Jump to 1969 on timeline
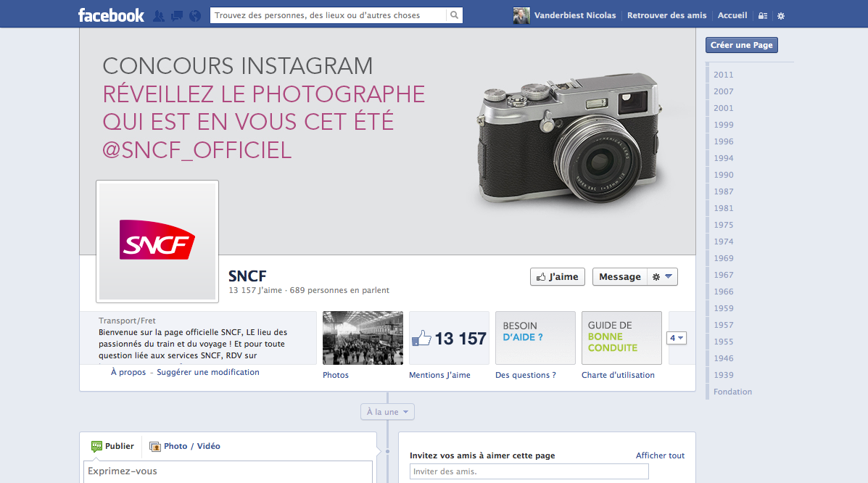Viewport: 868px width, 483px height. tap(723, 258)
